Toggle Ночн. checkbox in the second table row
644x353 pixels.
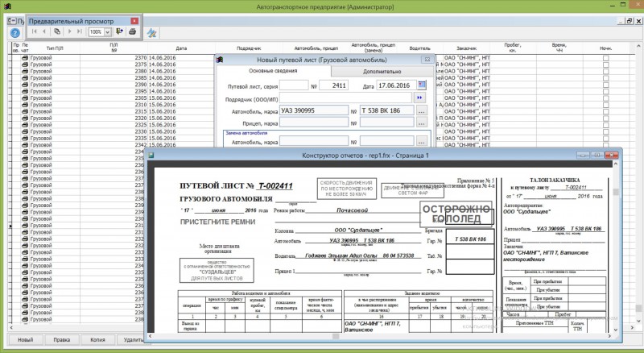click(606, 64)
